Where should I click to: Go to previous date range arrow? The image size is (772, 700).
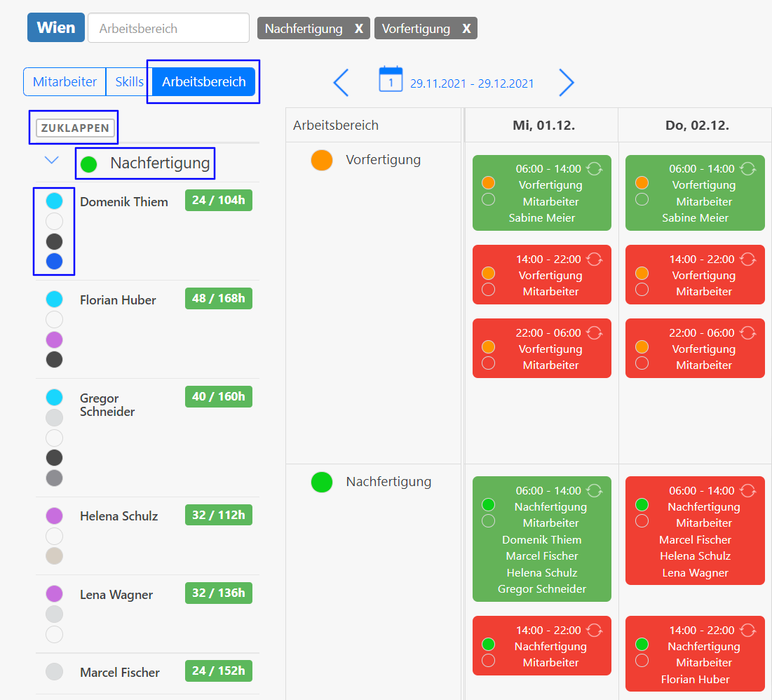341,83
